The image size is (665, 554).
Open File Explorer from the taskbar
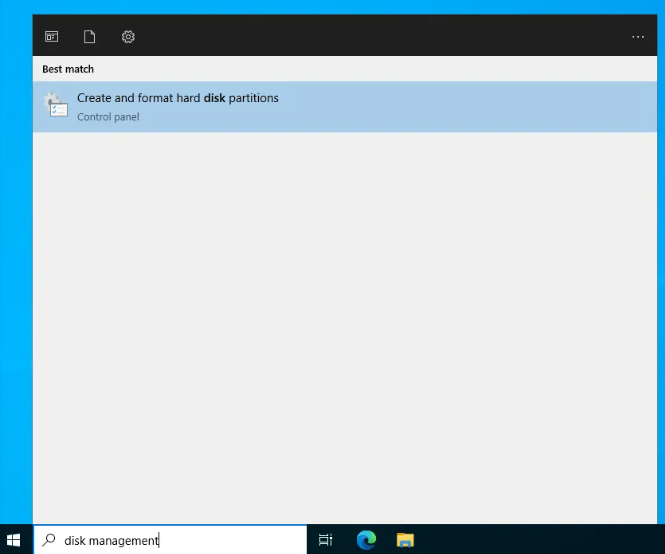click(x=405, y=540)
